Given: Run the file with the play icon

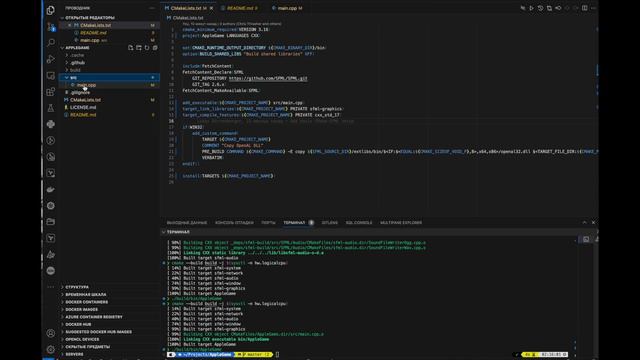Looking at the screenshot, I should (x=531, y=8).
